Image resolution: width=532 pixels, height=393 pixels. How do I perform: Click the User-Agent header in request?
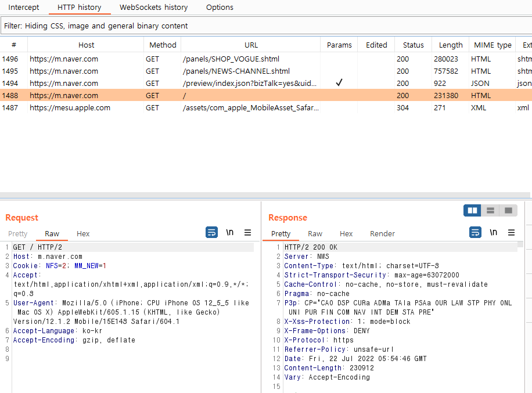click(x=131, y=312)
